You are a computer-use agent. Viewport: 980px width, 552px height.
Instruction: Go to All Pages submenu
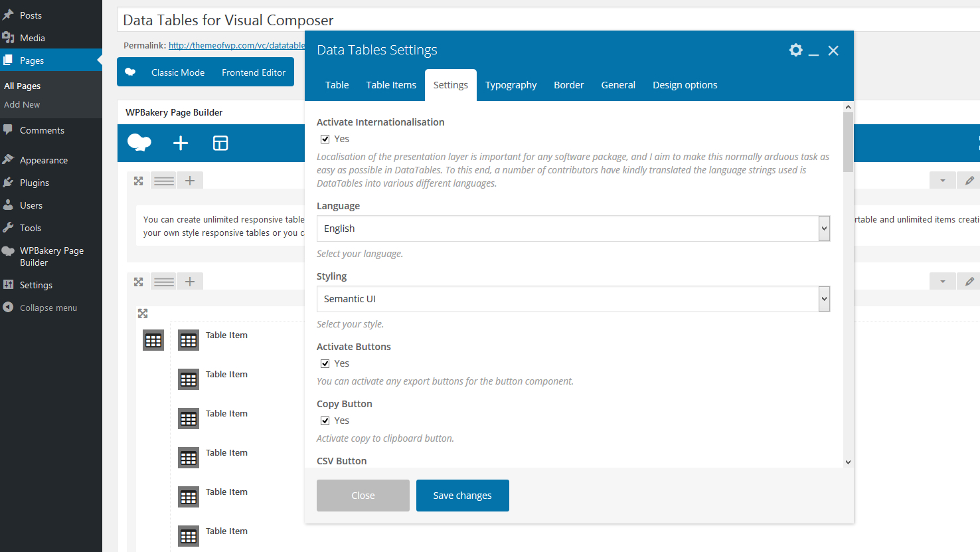coord(23,86)
